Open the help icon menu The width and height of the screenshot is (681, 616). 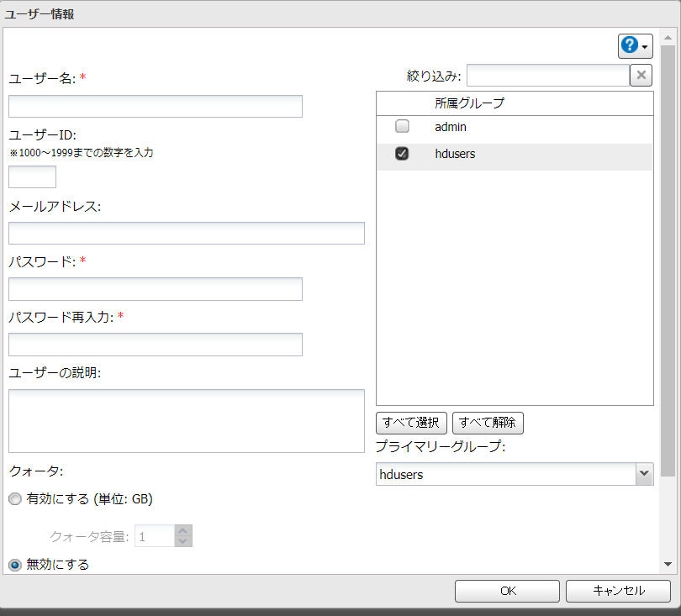[x=635, y=46]
